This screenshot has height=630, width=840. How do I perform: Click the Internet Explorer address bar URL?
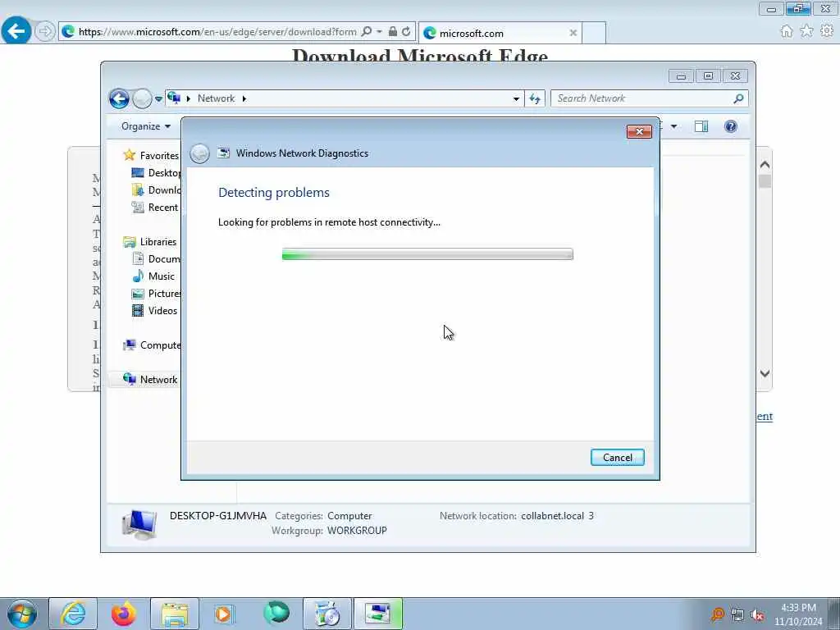point(217,32)
